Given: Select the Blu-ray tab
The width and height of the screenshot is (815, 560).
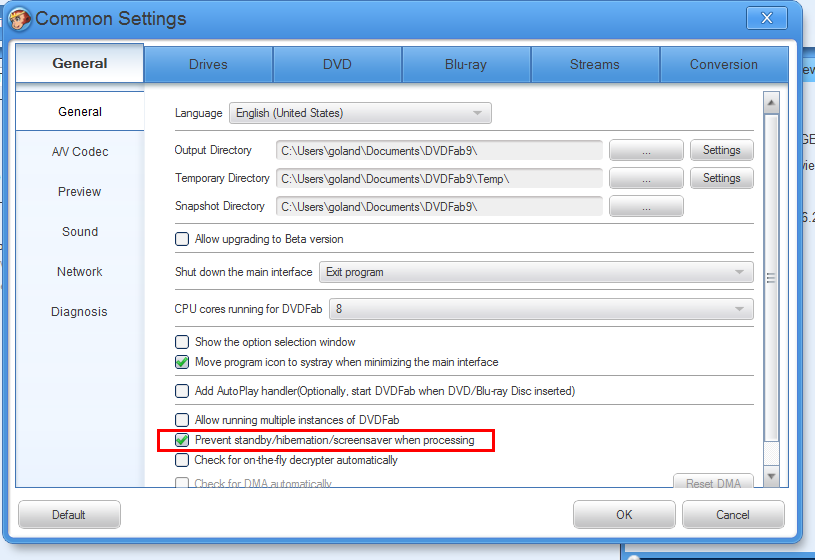Looking at the screenshot, I should click(466, 64).
